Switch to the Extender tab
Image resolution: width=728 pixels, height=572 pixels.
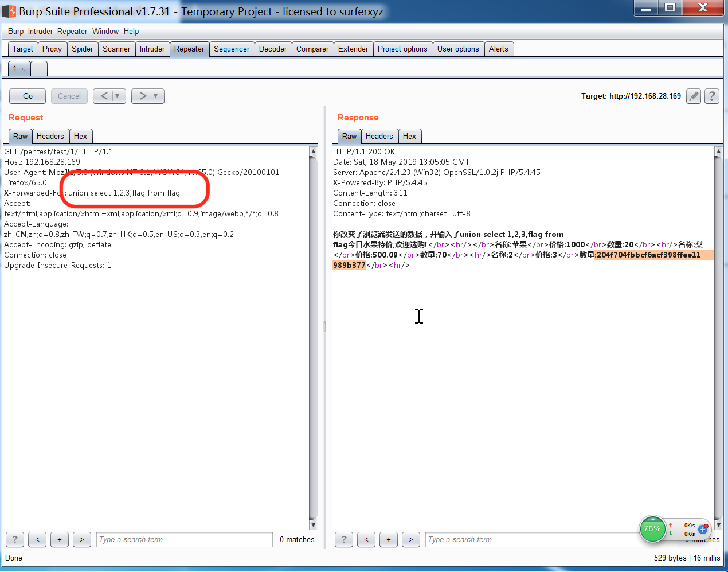coord(353,49)
